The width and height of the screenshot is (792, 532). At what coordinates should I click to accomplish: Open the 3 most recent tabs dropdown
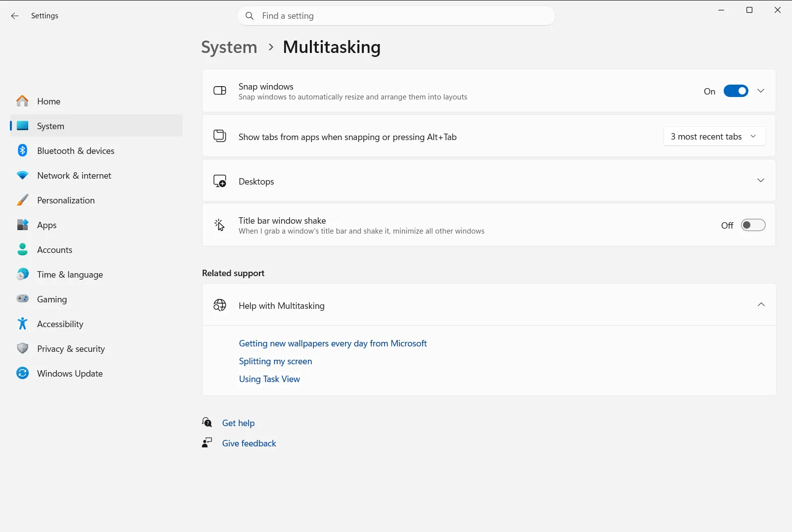(x=714, y=136)
